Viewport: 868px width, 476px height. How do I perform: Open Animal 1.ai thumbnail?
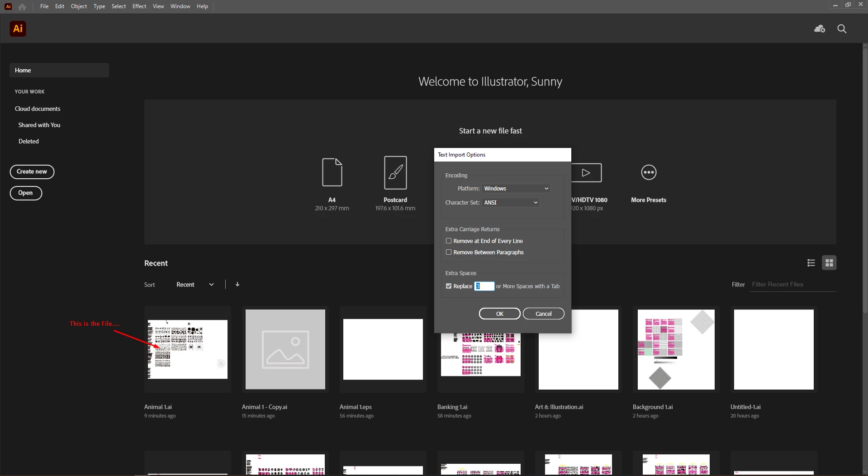point(188,349)
